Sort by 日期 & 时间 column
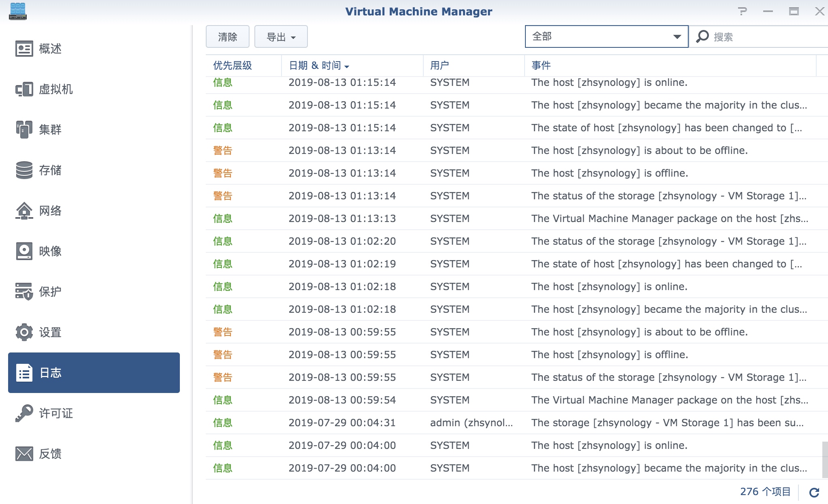This screenshot has height=504, width=828. (352, 65)
